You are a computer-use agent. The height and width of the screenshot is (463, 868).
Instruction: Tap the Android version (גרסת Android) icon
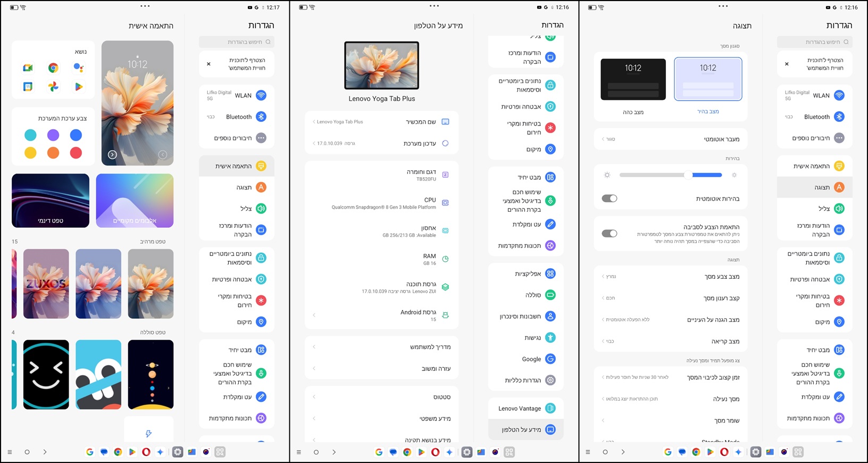click(445, 315)
